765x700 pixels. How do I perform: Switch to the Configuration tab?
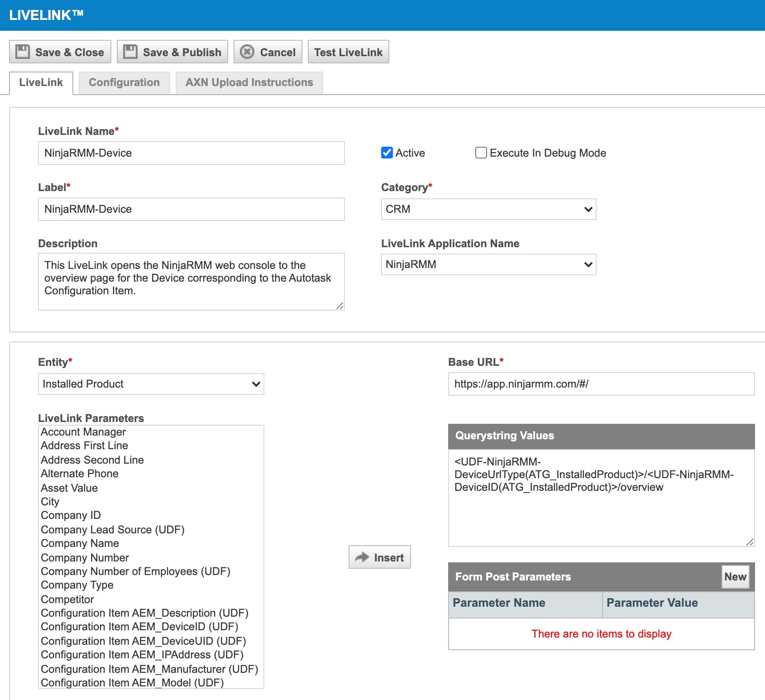(x=124, y=83)
